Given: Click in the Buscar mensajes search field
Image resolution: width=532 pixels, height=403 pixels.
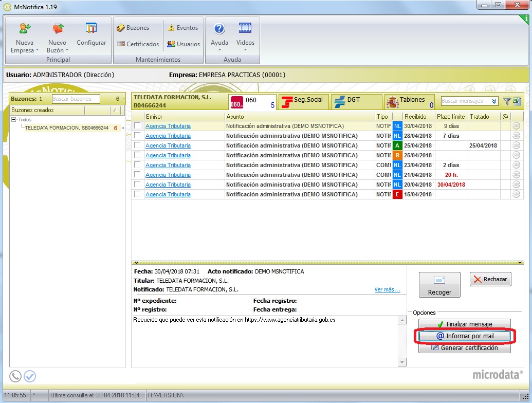Looking at the screenshot, I should (x=466, y=101).
